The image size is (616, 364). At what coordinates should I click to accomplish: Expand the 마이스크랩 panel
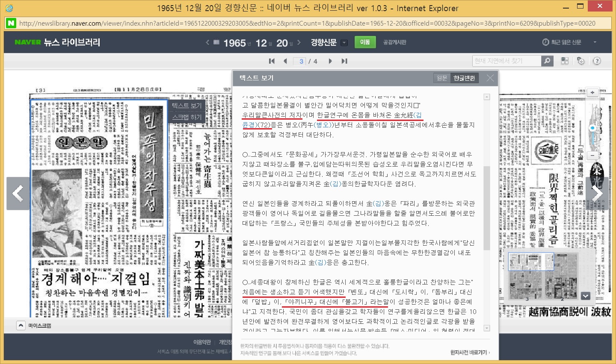click(21, 326)
